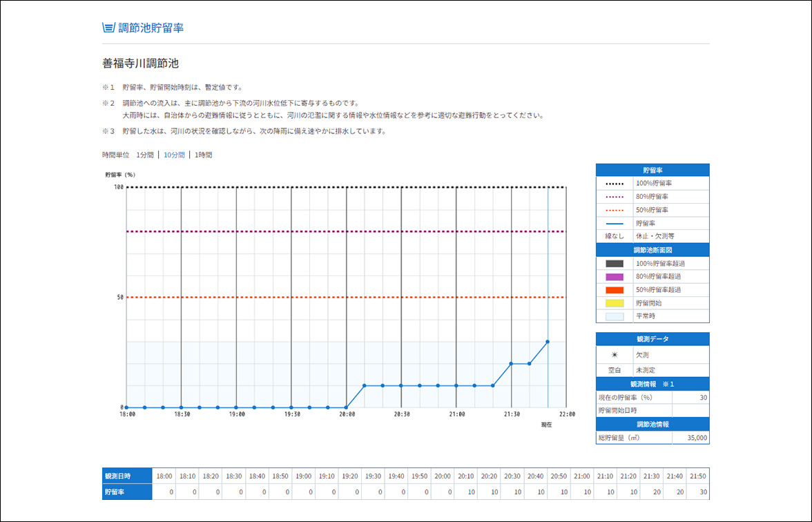Click the 空白 entry in 観測データ
Image resolution: width=812 pixels, height=522 pixels.
point(615,370)
